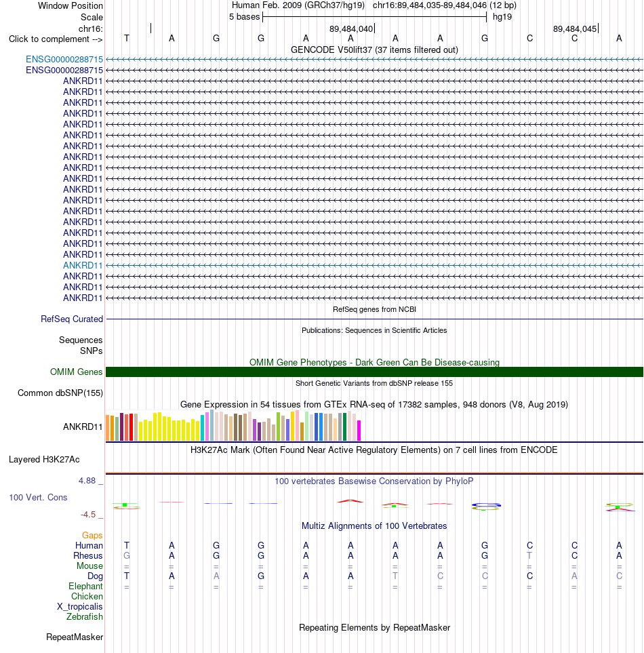Click the orange Gaps row label

pos(92,536)
